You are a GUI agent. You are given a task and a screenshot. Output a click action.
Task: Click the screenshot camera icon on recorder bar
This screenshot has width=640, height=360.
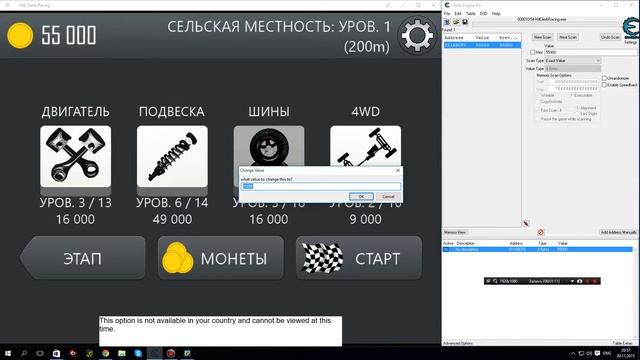click(580, 281)
